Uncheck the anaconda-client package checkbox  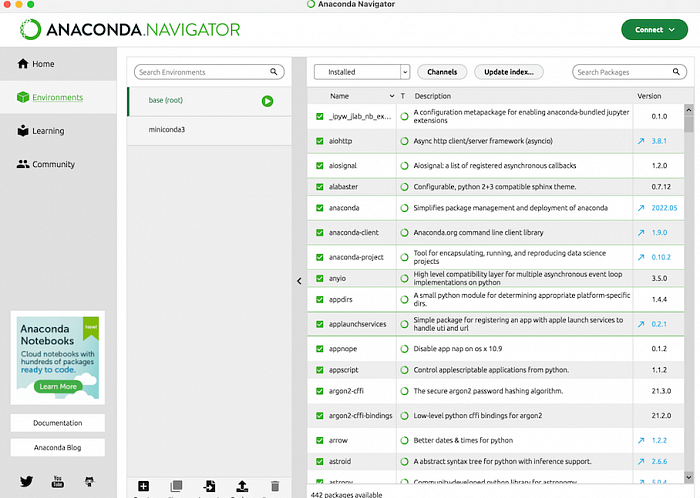pos(320,232)
